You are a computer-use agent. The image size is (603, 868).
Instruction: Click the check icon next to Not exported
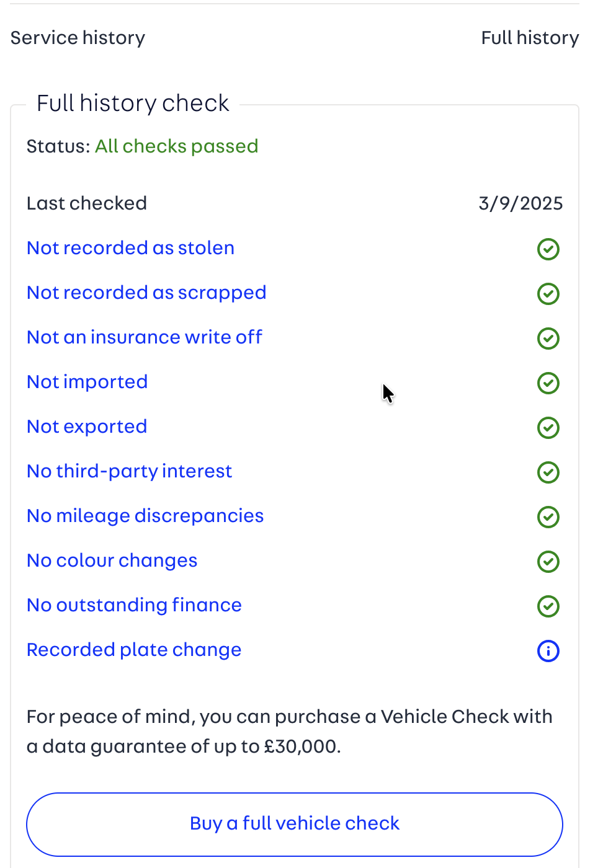[548, 428]
